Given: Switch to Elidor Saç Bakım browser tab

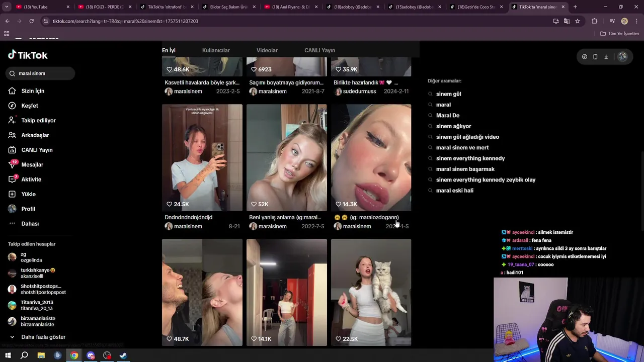Looking at the screenshot, I should 229,7.
